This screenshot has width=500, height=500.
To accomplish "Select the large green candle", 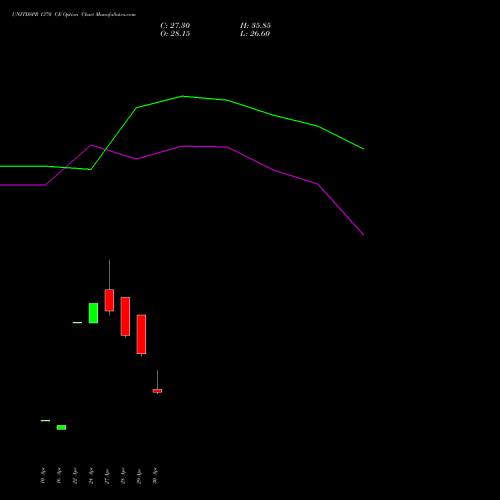I will coord(93,313).
